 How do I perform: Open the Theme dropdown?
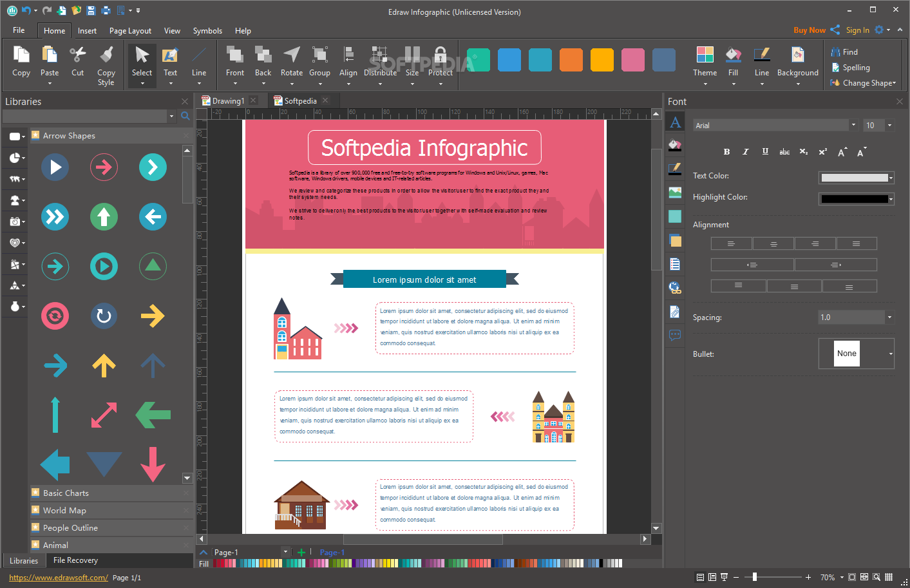[x=705, y=66]
